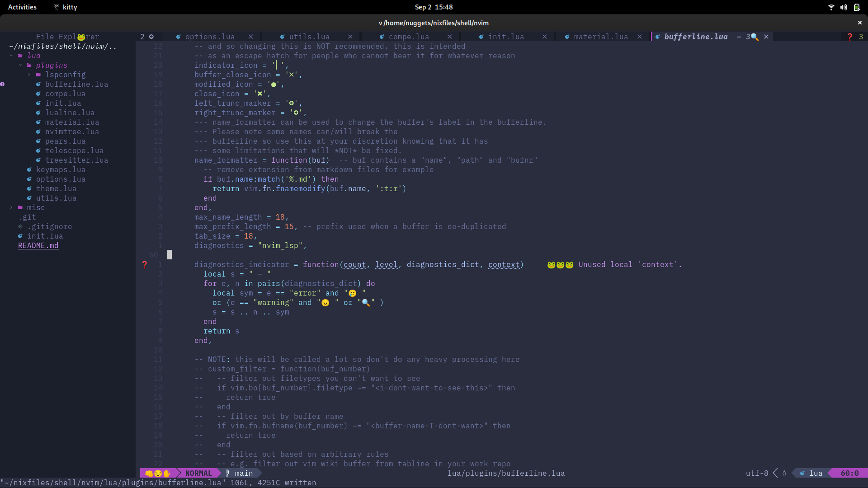This screenshot has width=868, height=488.
Task: Close the material.lua buffer tab
Action: [640, 37]
